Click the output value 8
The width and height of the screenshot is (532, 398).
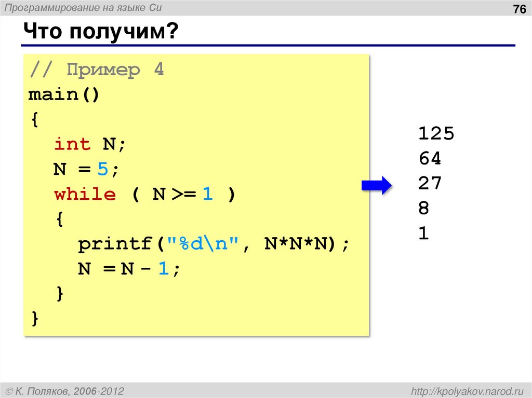click(424, 208)
